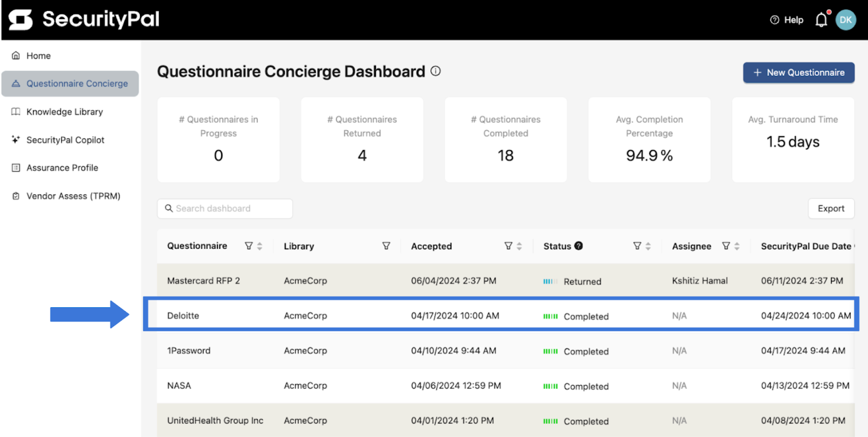The width and height of the screenshot is (868, 437).
Task: Click the Avg. Completion Percentage card
Action: tap(649, 140)
